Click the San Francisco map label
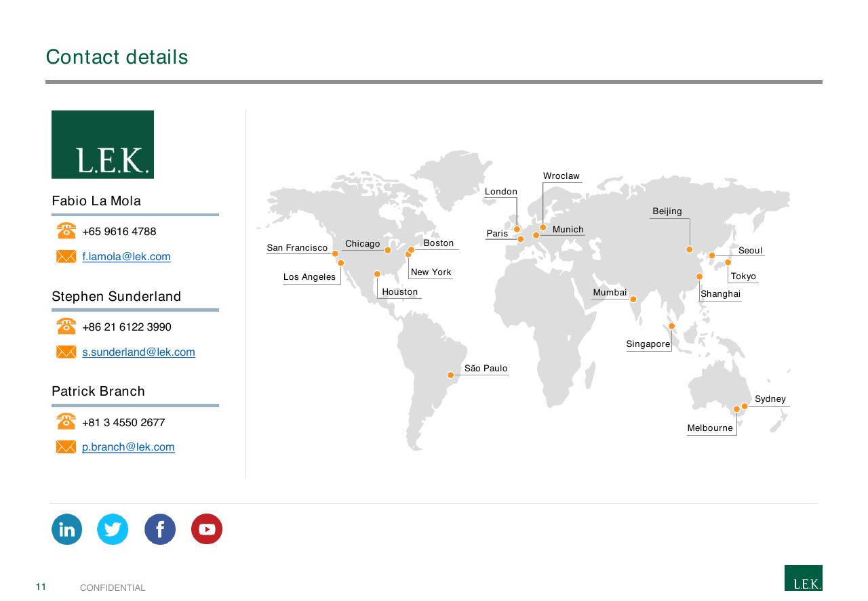868x601 pixels. click(297, 248)
